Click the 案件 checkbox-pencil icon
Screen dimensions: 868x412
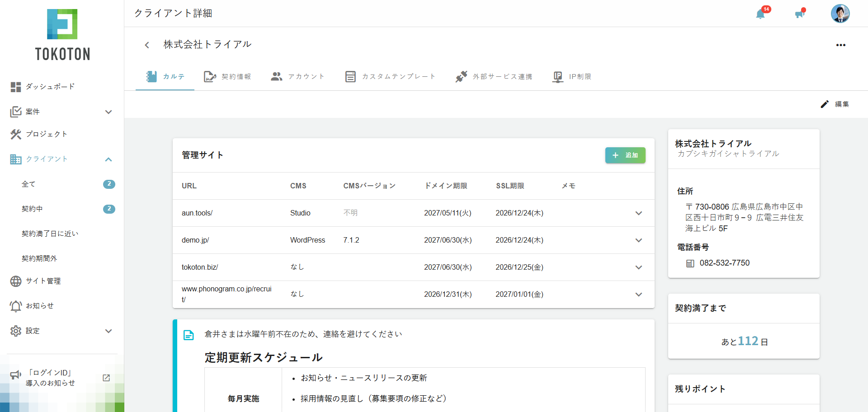[16, 112]
